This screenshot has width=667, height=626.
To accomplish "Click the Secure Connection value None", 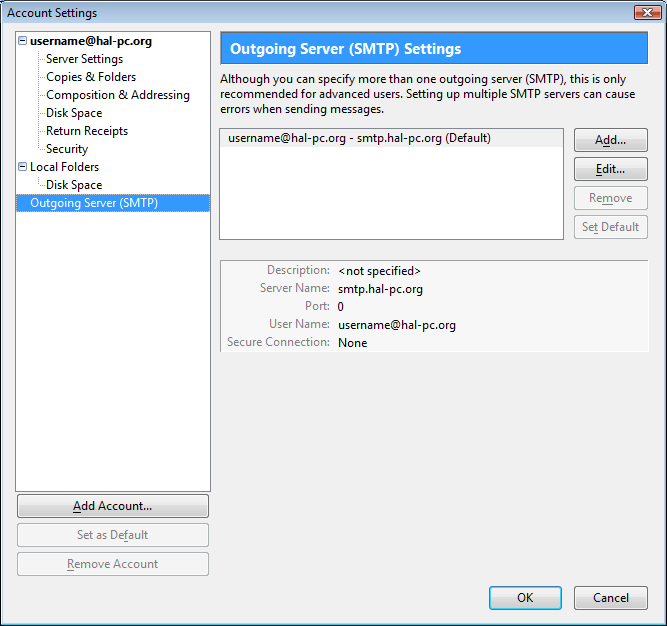I will pyautogui.click(x=352, y=343).
